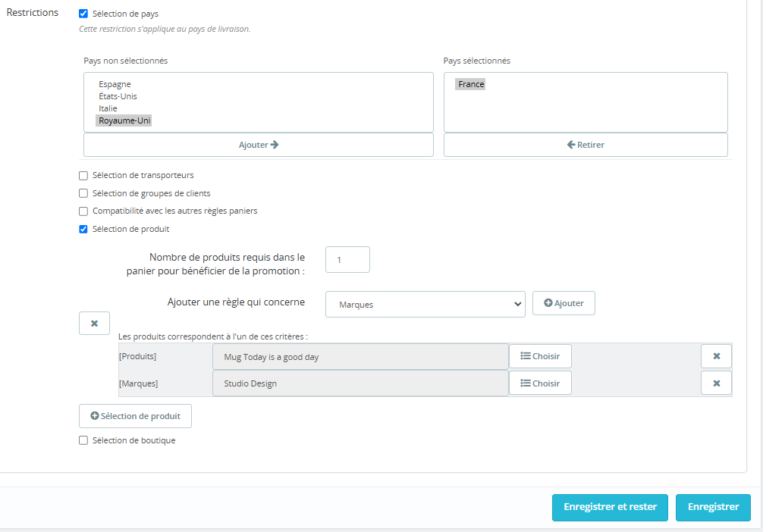Select France in selected countries list

pos(471,84)
